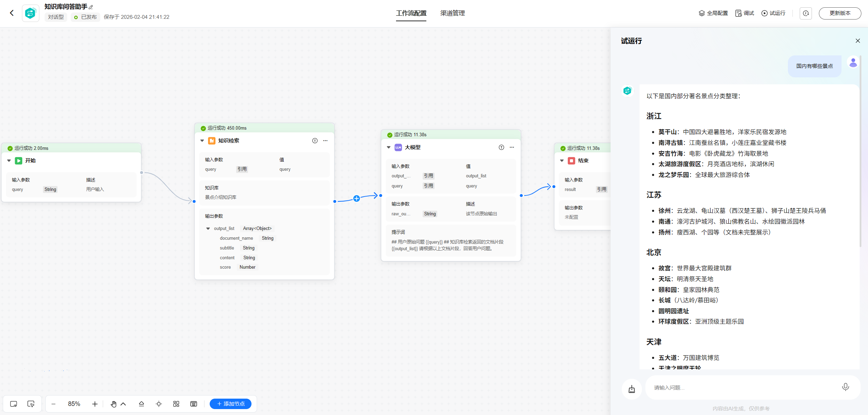
Task: Collapse the output_list parameter tree
Action: click(208, 229)
